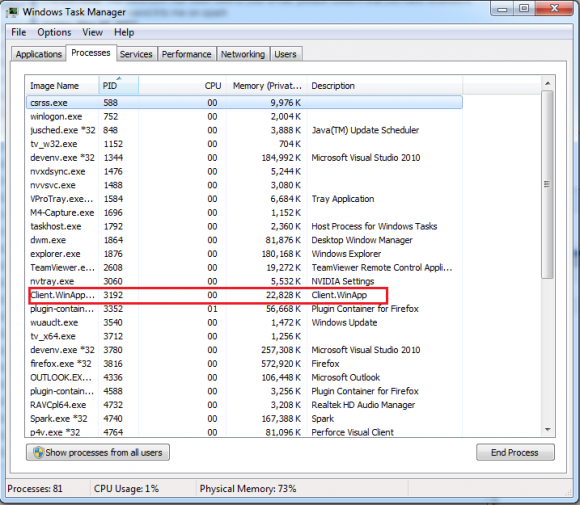
Task: Click the CPU Usage: 1% status
Action: coord(126,489)
